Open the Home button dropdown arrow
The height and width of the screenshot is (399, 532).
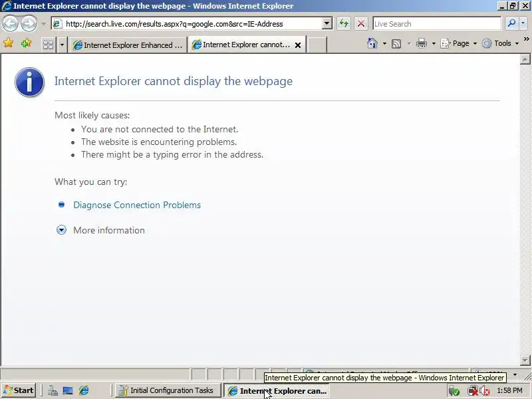pos(384,43)
